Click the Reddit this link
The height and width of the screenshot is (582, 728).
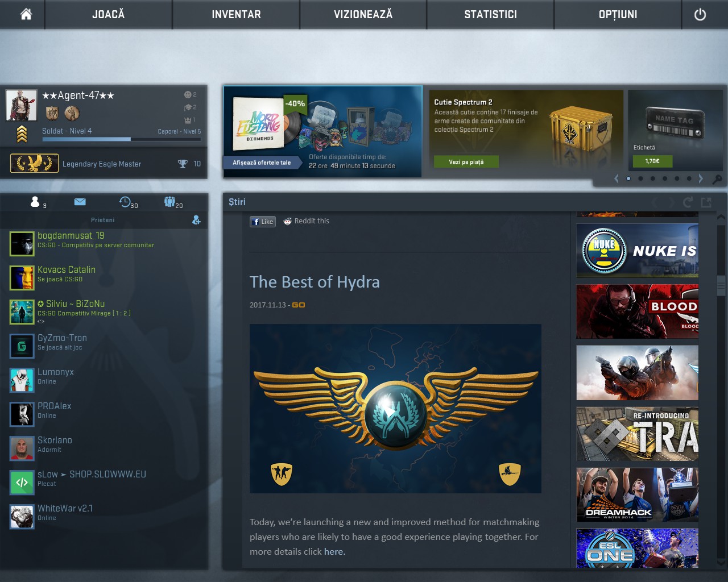307,221
